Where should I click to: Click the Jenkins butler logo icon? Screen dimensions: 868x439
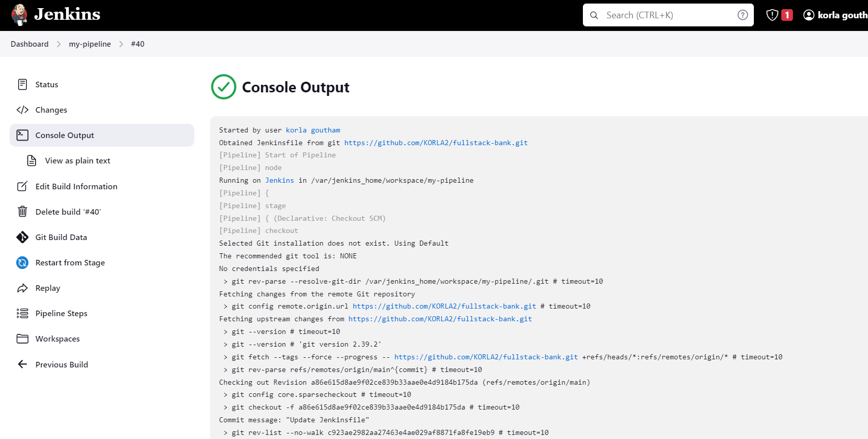pos(19,15)
